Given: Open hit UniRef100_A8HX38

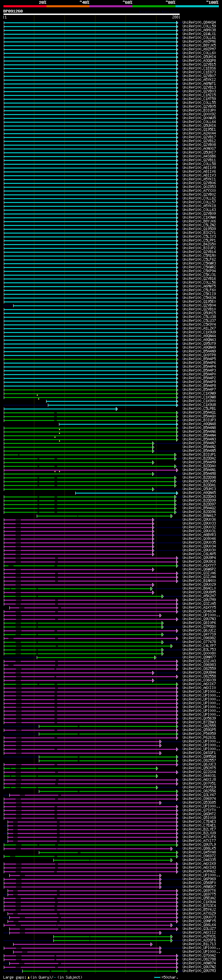Looking at the screenshot, I should click(x=199, y=30).
